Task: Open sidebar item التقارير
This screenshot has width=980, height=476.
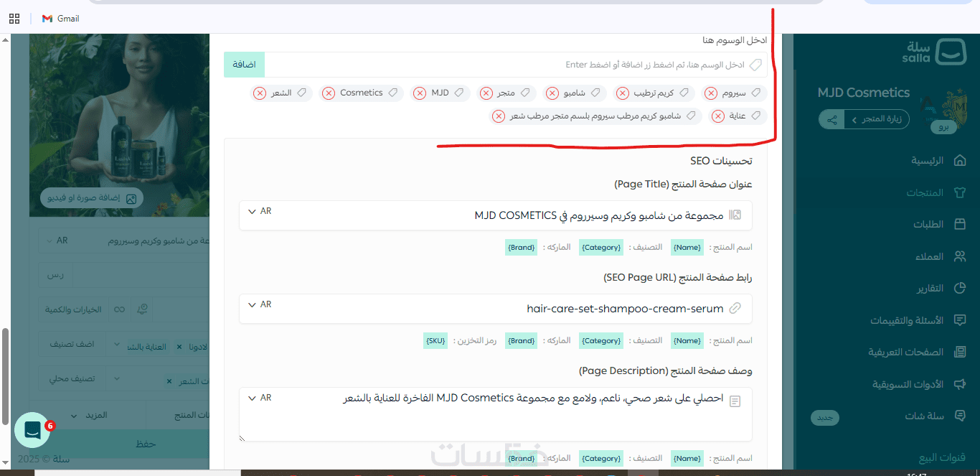Action: 930,289
